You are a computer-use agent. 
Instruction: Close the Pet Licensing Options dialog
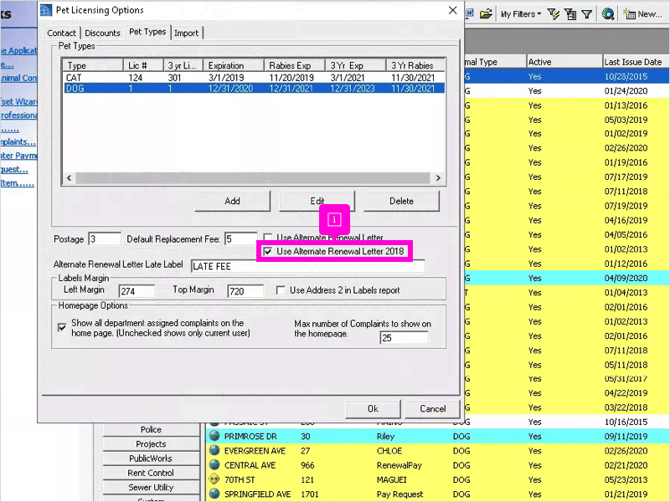click(x=453, y=10)
